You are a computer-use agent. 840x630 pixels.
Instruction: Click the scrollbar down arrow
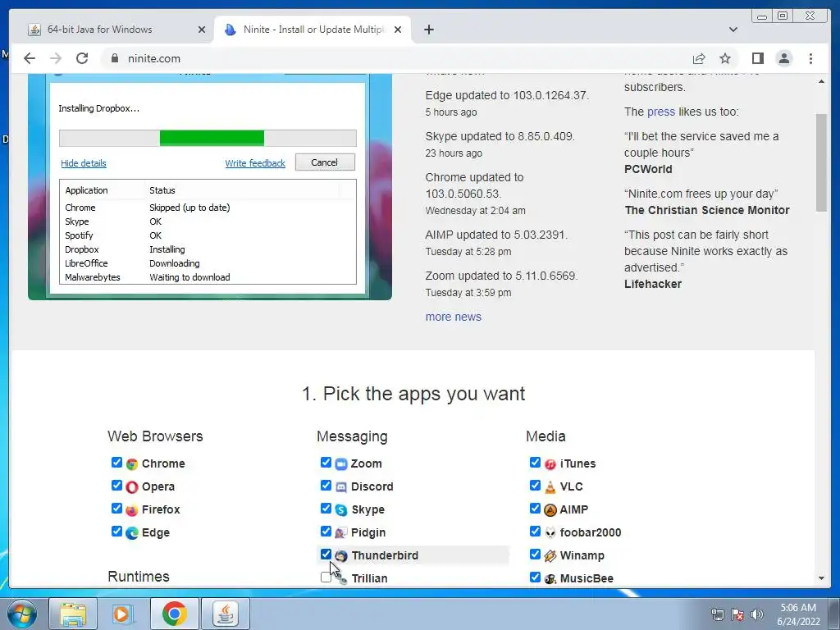(821, 578)
